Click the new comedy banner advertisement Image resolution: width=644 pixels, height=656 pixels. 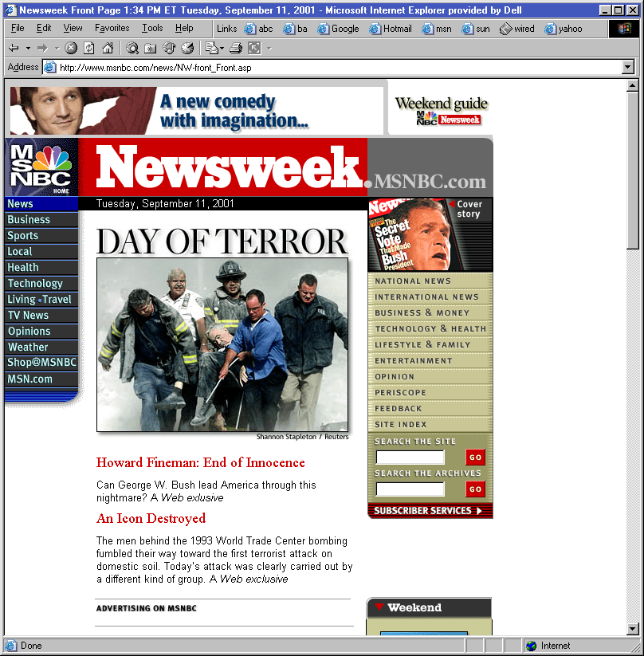pyautogui.click(x=197, y=111)
